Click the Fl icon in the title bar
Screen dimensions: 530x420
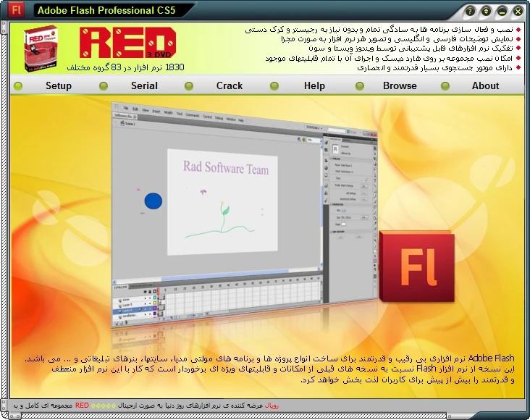pos(15,11)
